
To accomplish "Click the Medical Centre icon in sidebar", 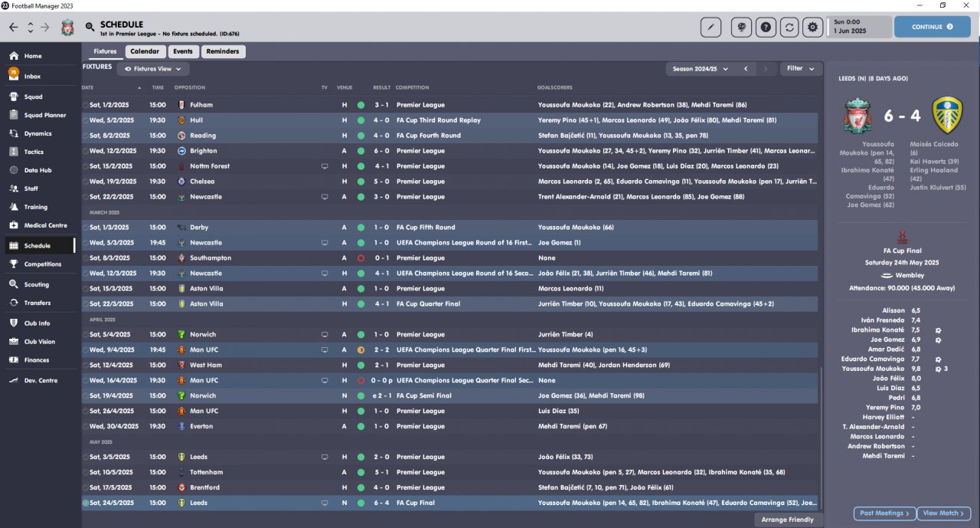I will (x=14, y=225).
